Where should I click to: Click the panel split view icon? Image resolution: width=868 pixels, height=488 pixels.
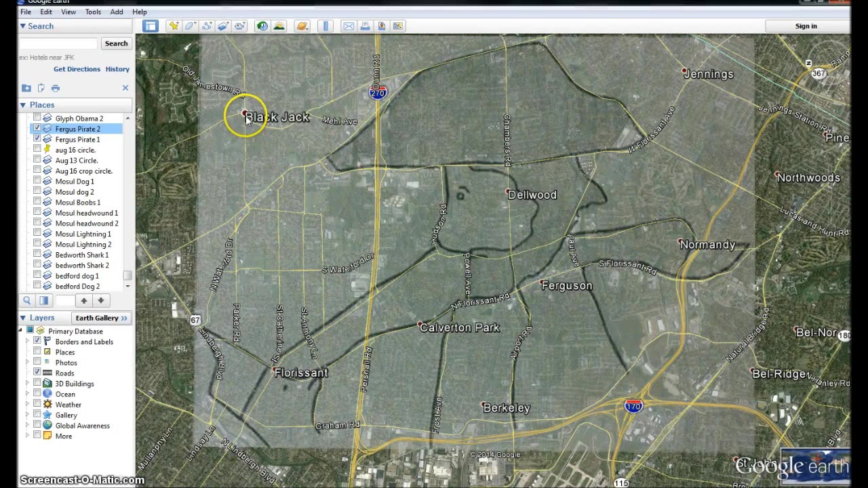click(43, 300)
